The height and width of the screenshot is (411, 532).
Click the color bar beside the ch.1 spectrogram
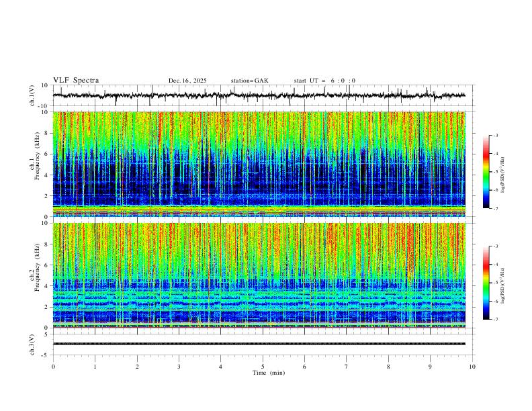[486, 172]
